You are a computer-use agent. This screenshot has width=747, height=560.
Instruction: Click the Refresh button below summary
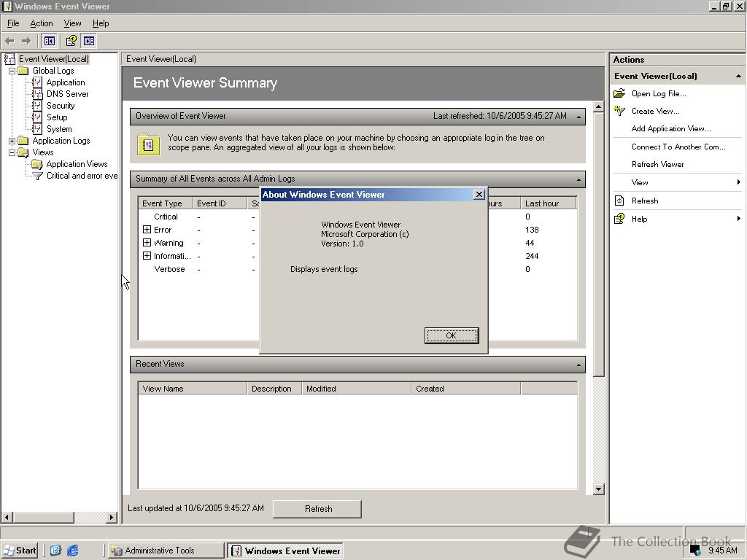[x=317, y=508]
